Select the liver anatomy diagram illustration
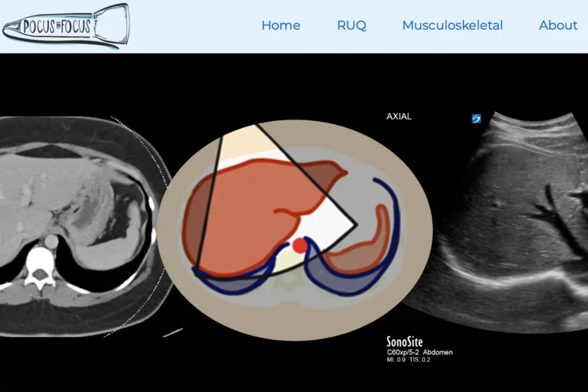Screen dimensions: 588x392 295,230
